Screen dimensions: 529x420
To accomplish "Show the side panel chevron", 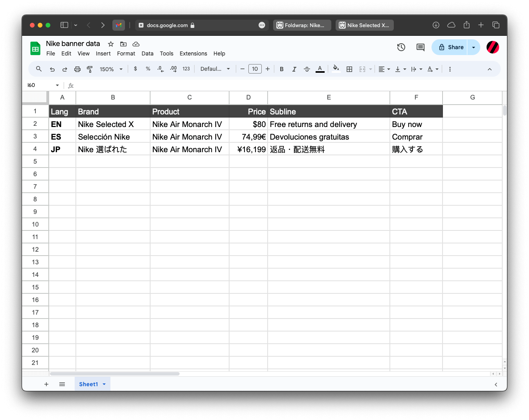I will (x=496, y=385).
